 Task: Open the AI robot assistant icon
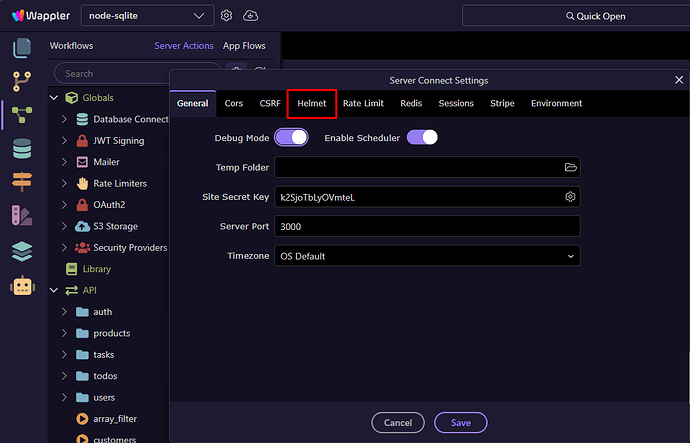point(22,286)
